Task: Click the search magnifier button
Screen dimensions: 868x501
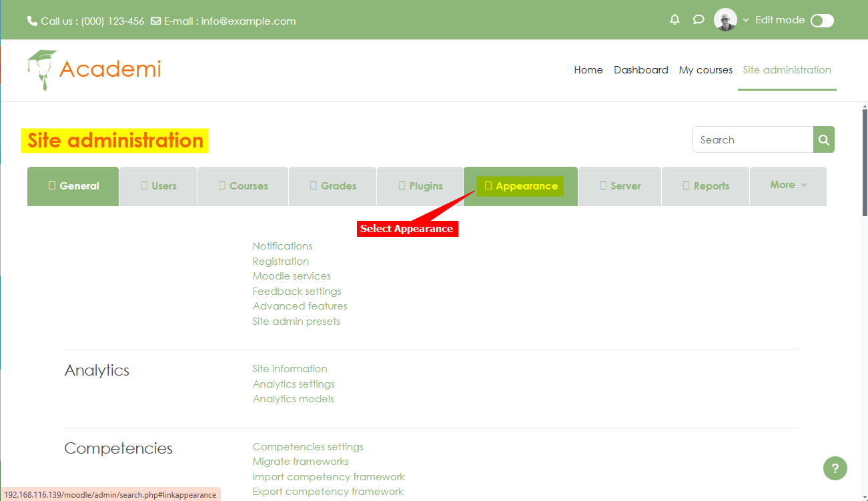Action: click(824, 140)
